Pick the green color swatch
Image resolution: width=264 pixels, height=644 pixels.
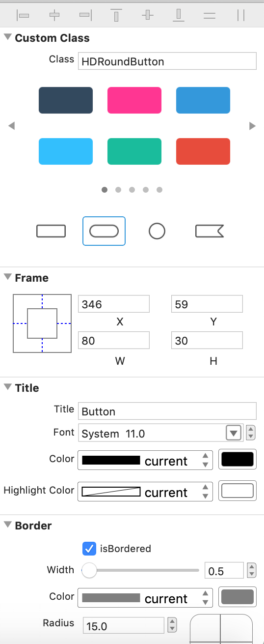pos(134,151)
